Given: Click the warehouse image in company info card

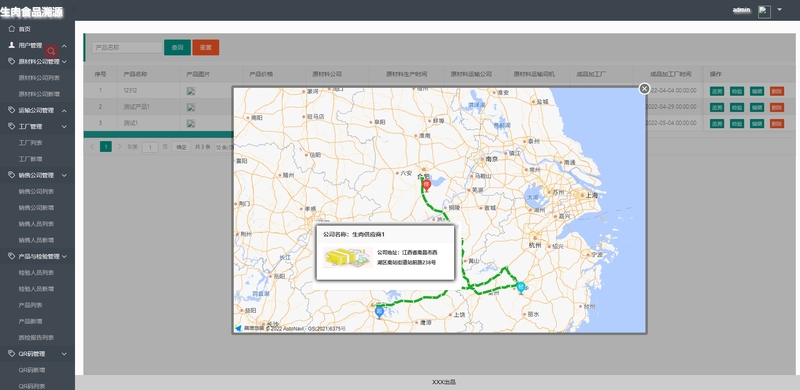Looking at the screenshot, I should 348,258.
